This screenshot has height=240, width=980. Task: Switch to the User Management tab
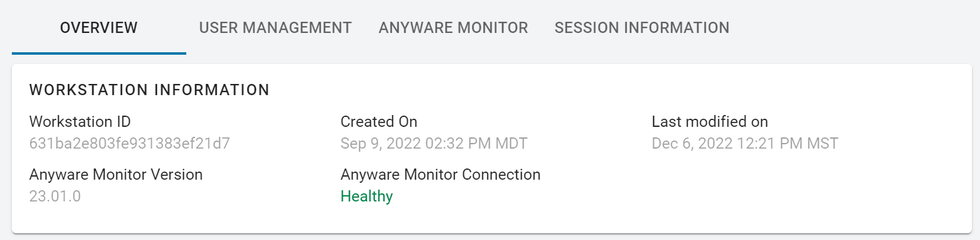275,27
